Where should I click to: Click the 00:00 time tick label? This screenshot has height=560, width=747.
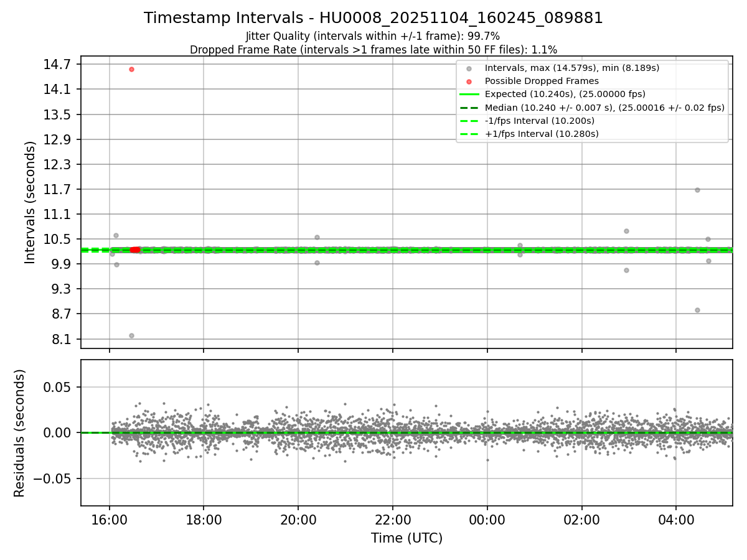coord(487,520)
